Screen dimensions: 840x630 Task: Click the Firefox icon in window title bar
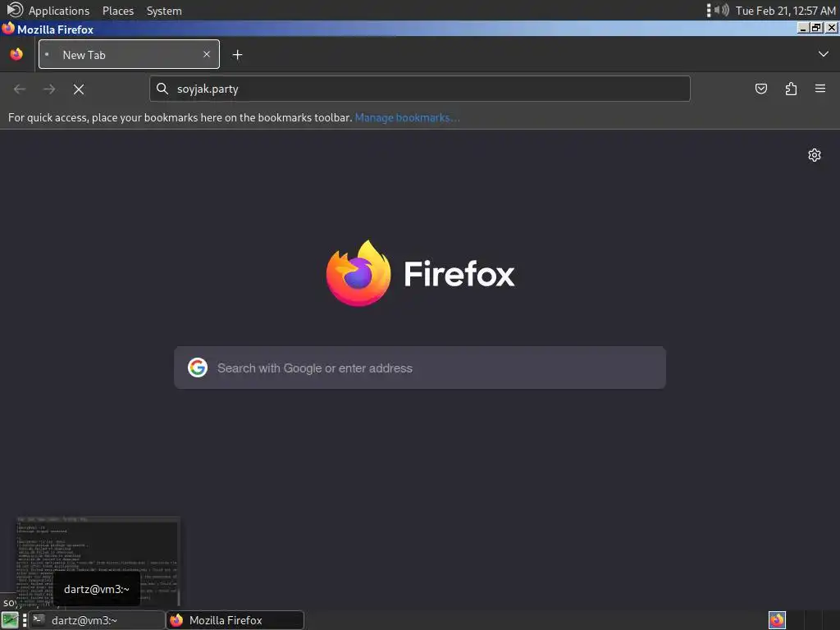tap(8, 29)
